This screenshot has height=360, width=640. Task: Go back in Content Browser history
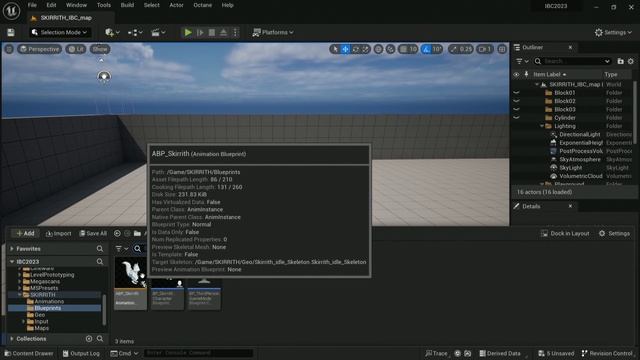click(117, 233)
